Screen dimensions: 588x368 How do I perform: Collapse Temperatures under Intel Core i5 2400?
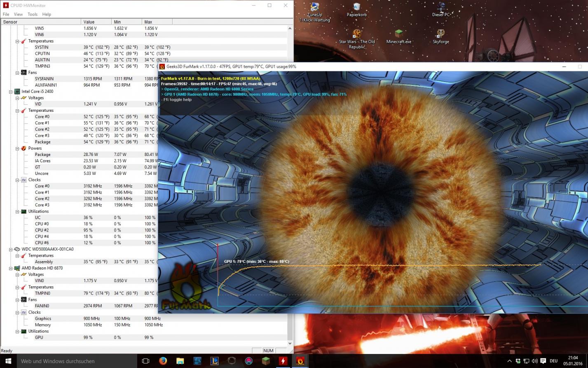pos(17,111)
